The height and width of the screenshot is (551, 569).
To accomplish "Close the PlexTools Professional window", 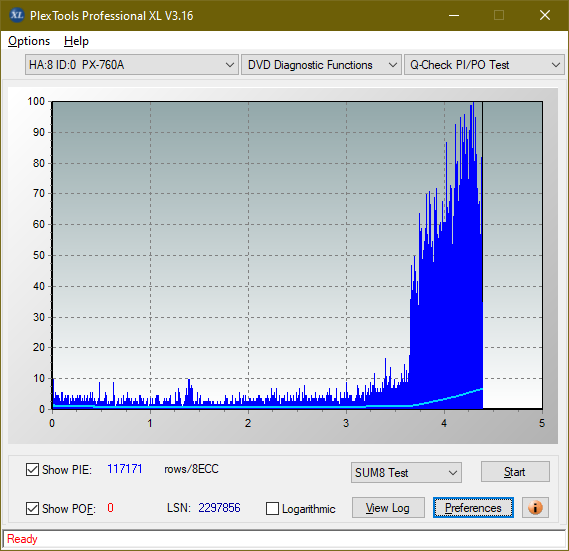I will coord(544,15).
